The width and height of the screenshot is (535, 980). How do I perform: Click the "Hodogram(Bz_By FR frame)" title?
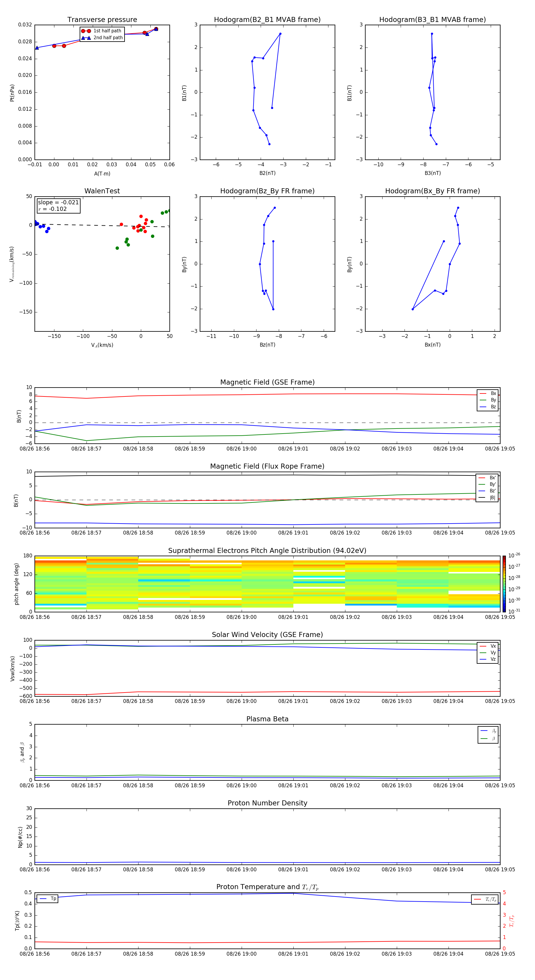tap(267, 191)
